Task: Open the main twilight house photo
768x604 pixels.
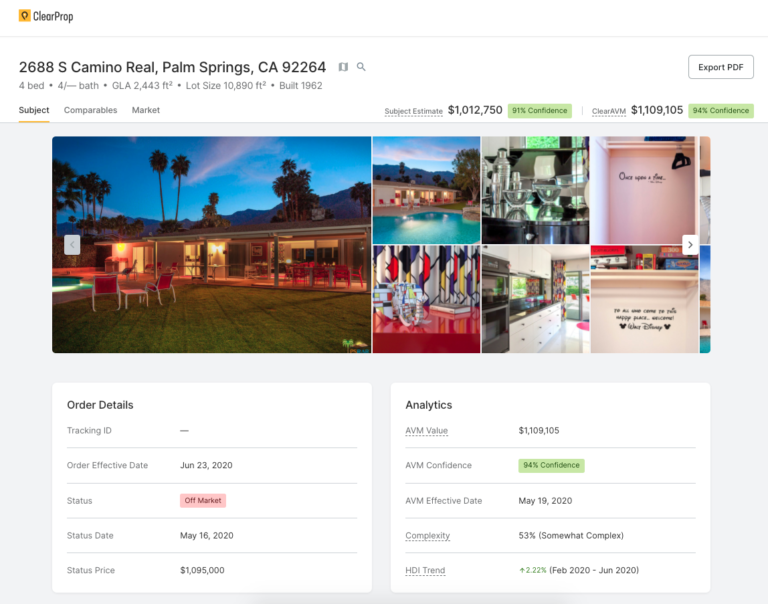Action: [212, 244]
